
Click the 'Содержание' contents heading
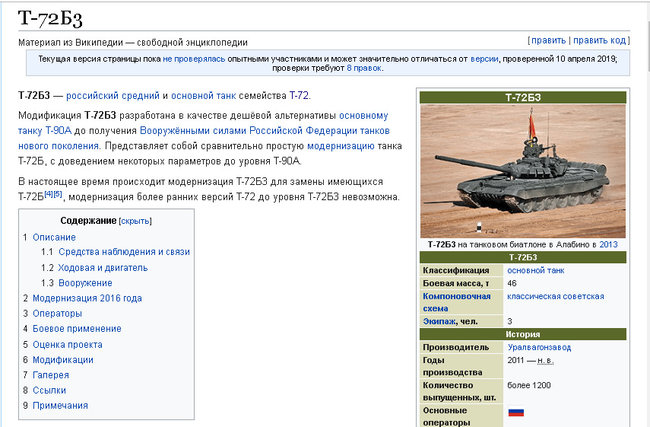tap(88, 221)
